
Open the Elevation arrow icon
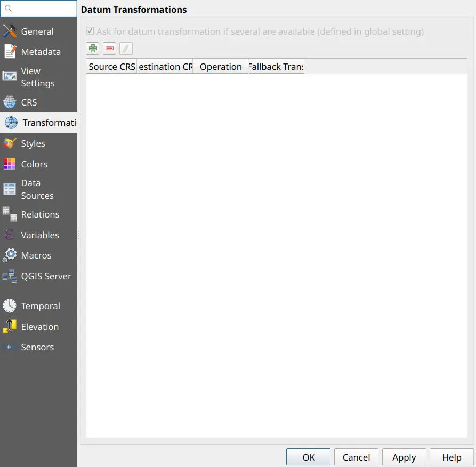[10, 326]
